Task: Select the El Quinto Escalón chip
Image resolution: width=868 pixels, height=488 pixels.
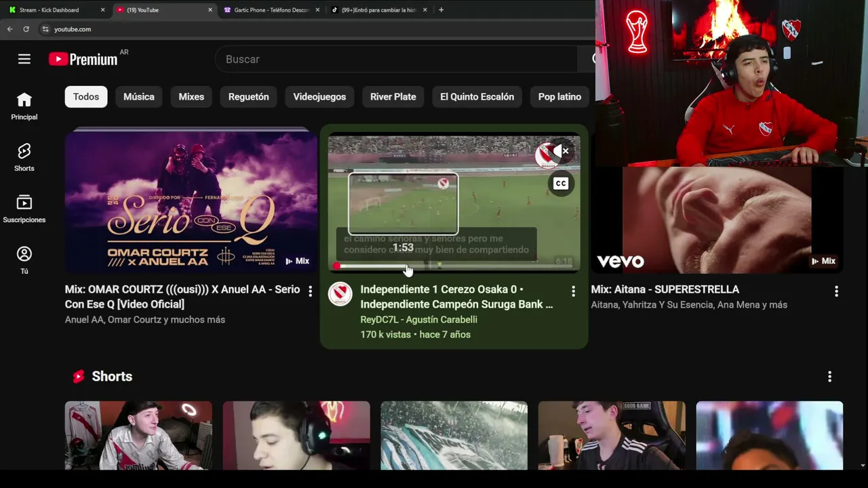Action: click(477, 97)
